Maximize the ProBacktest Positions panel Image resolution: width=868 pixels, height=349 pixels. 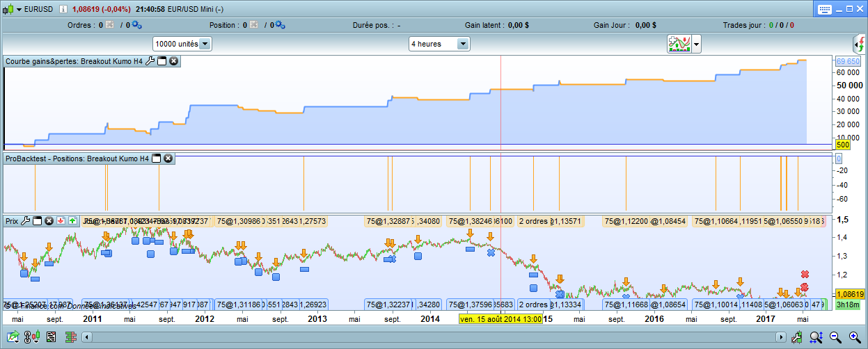[x=157, y=159]
